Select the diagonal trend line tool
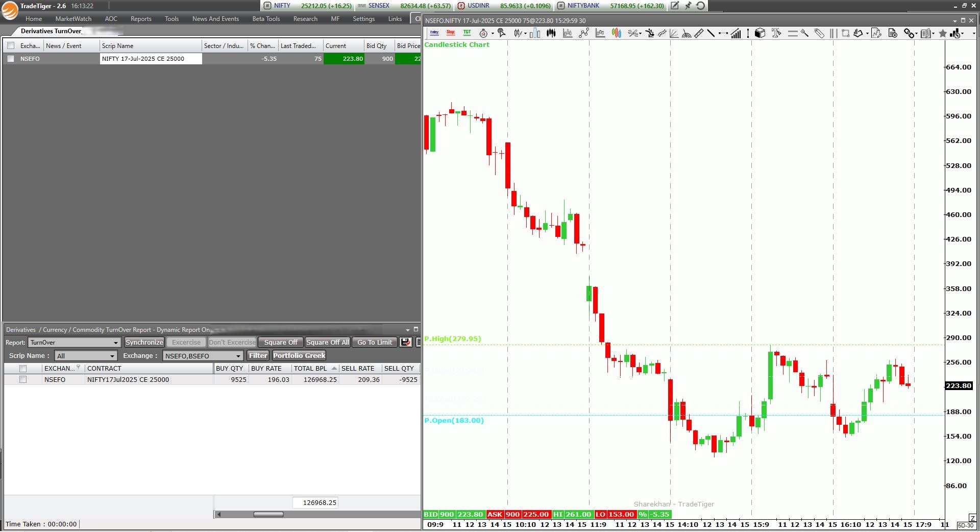This screenshot has height=532, width=980. click(x=710, y=33)
